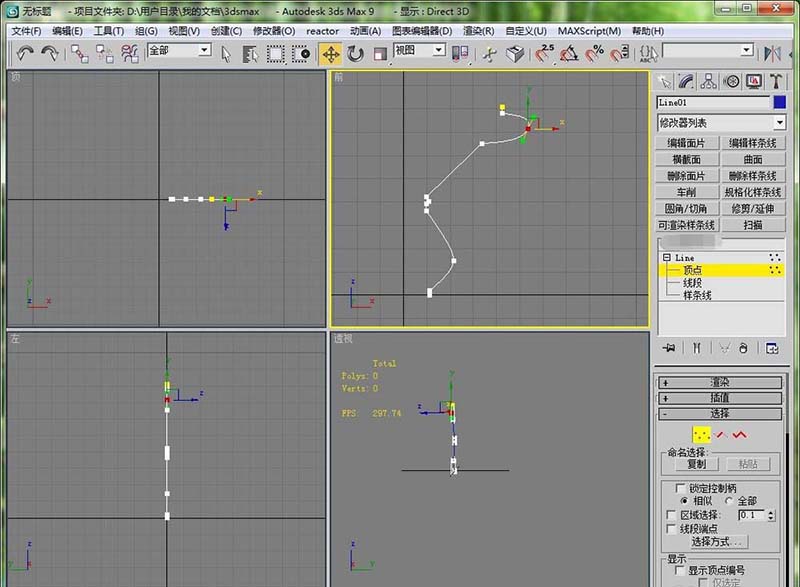The image size is (800, 587).
Task: Activate the Rotate tool in the toolbar
Action: pyautogui.click(x=355, y=53)
